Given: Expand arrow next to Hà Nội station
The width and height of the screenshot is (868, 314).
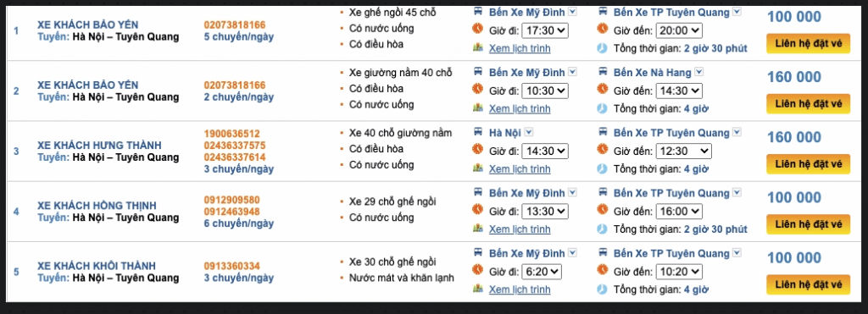Looking at the screenshot, I should (529, 132).
